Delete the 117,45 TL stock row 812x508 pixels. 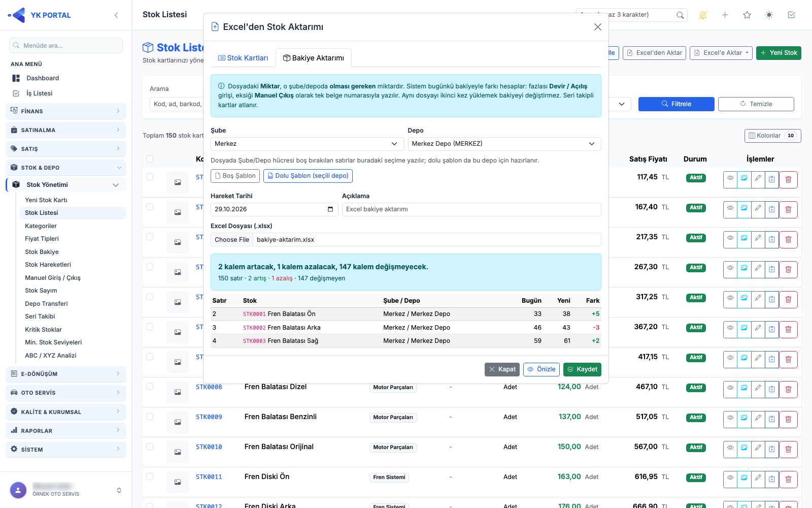[788, 180]
